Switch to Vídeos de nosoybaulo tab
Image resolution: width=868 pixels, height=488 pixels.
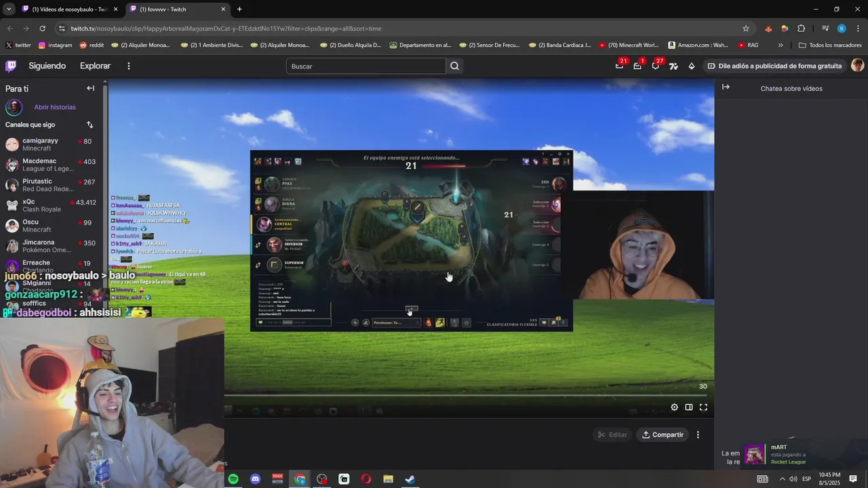[70, 9]
